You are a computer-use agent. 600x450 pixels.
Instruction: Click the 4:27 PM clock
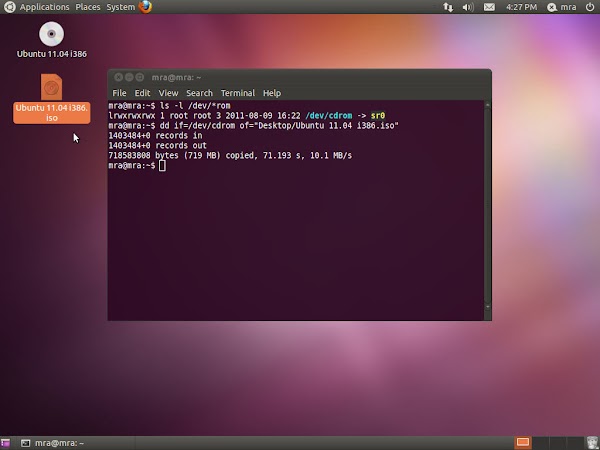[x=521, y=7]
